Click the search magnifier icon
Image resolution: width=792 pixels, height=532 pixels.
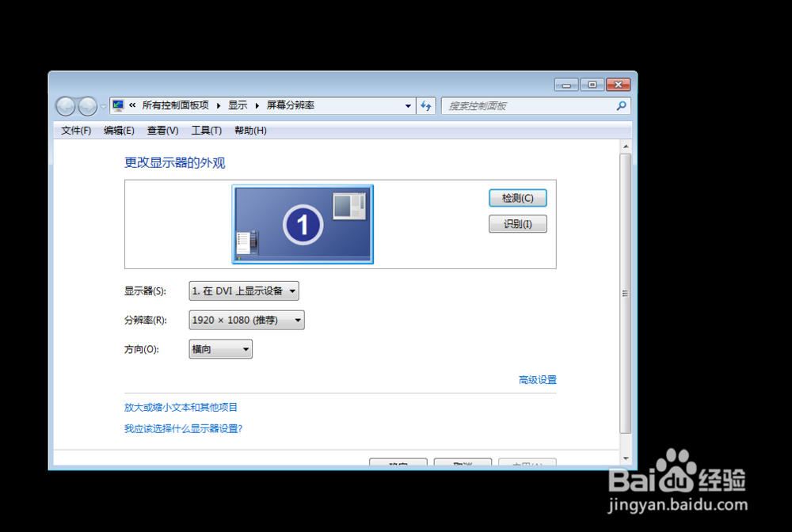pos(621,106)
